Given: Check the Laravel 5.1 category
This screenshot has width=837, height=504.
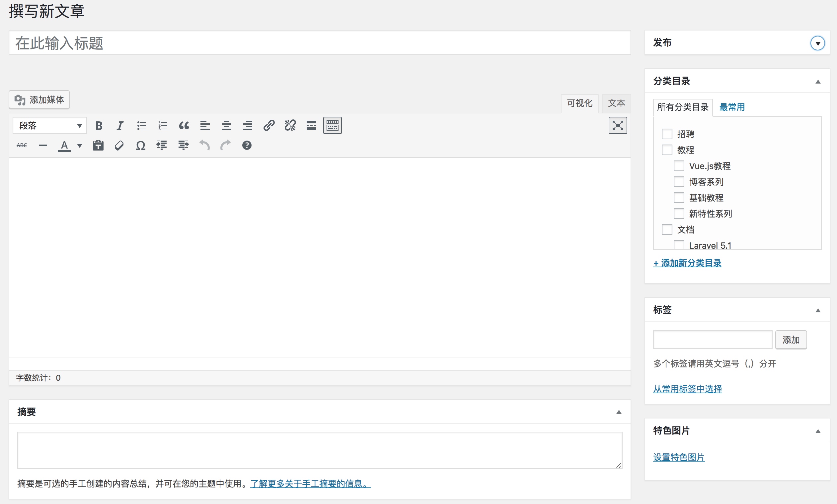Looking at the screenshot, I should point(679,245).
